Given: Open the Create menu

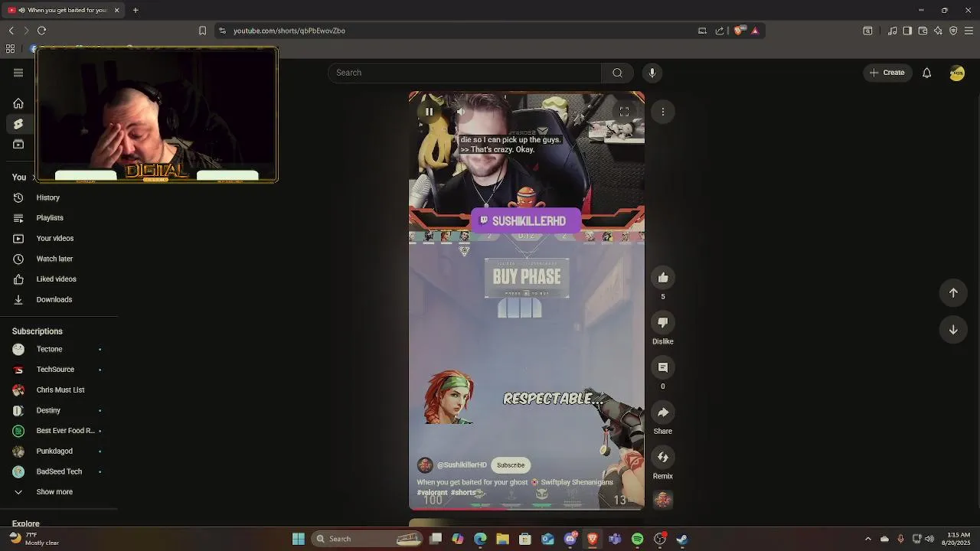Looking at the screenshot, I should [887, 73].
